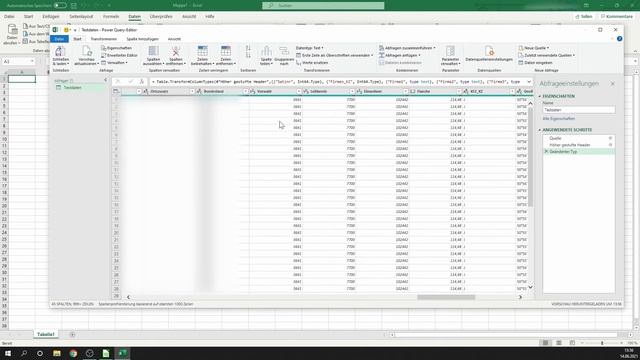Image resolution: width=640 pixels, height=360 pixels.
Task: Click Daten eingeben in Neue Abfrage
Action: point(535,62)
